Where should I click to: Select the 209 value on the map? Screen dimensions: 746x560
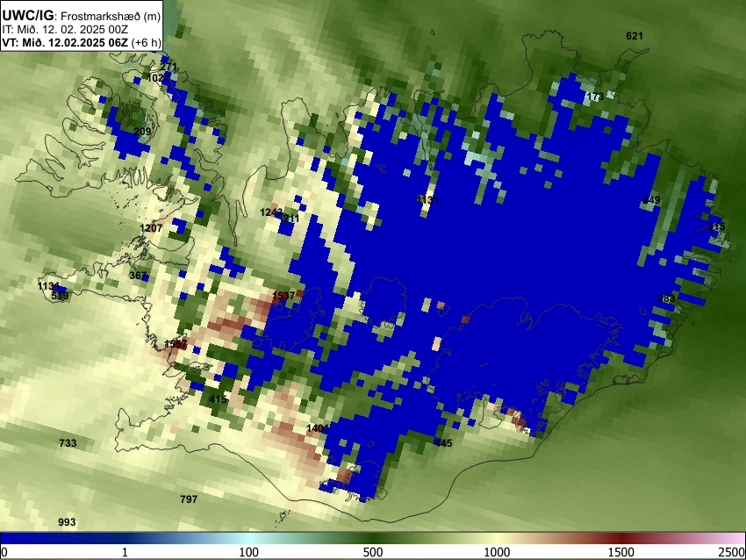[143, 132]
